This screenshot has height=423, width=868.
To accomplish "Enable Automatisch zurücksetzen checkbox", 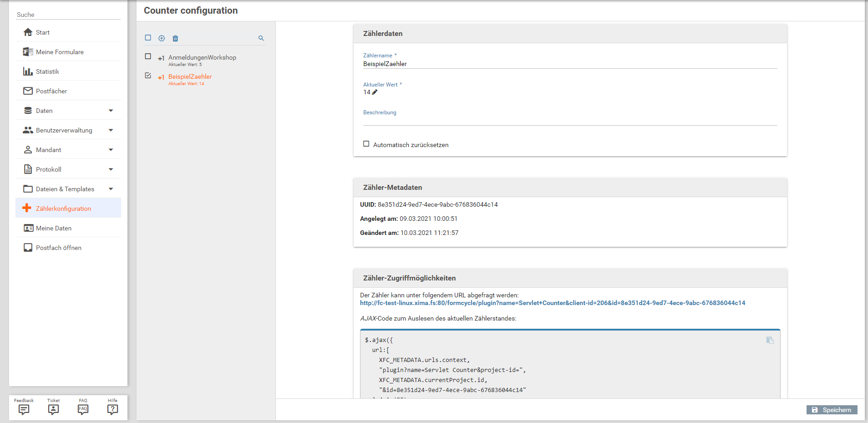I will 366,144.
